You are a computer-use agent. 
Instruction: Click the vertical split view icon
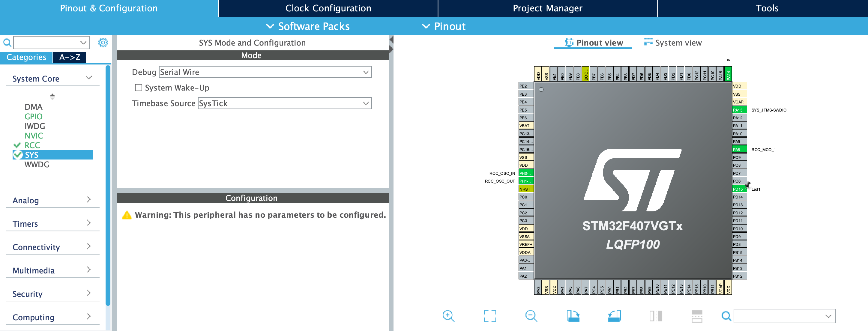coord(656,316)
